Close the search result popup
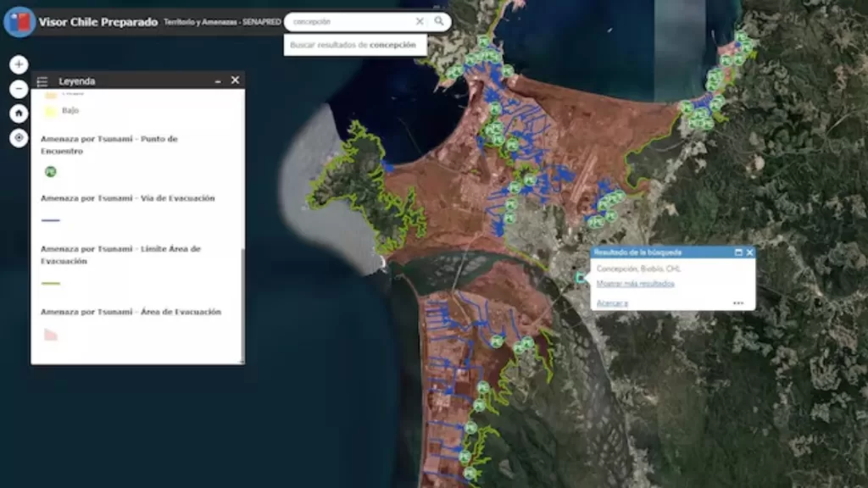The height and width of the screenshot is (488, 868). point(749,252)
